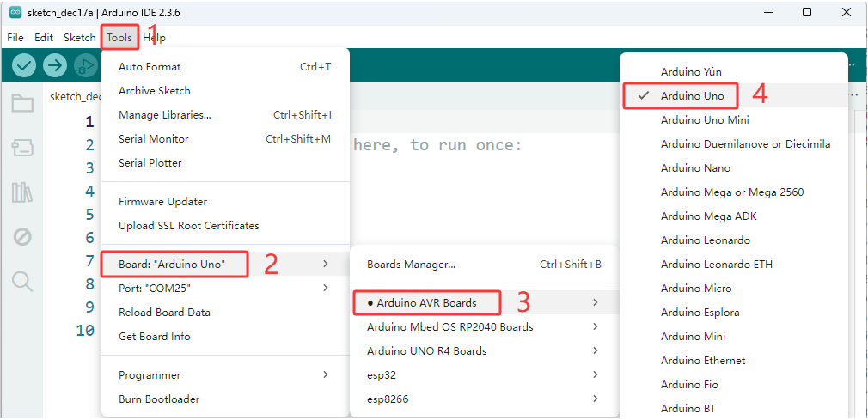Open the Sketch menu

pyautogui.click(x=80, y=38)
